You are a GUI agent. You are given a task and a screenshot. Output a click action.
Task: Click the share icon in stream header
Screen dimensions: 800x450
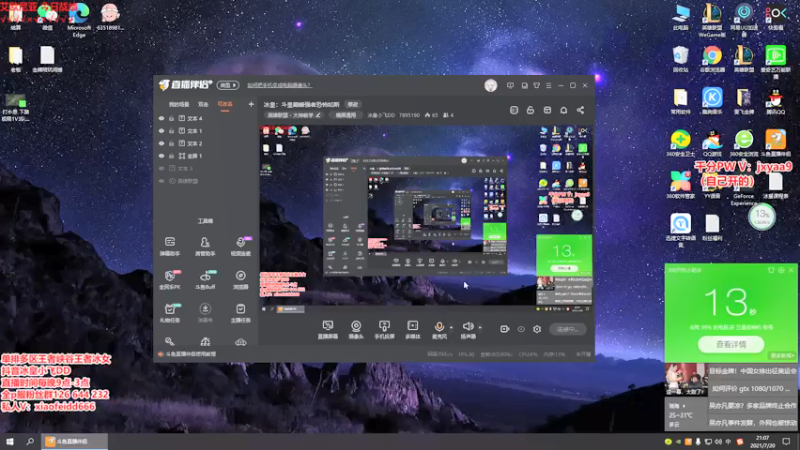(x=580, y=110)
